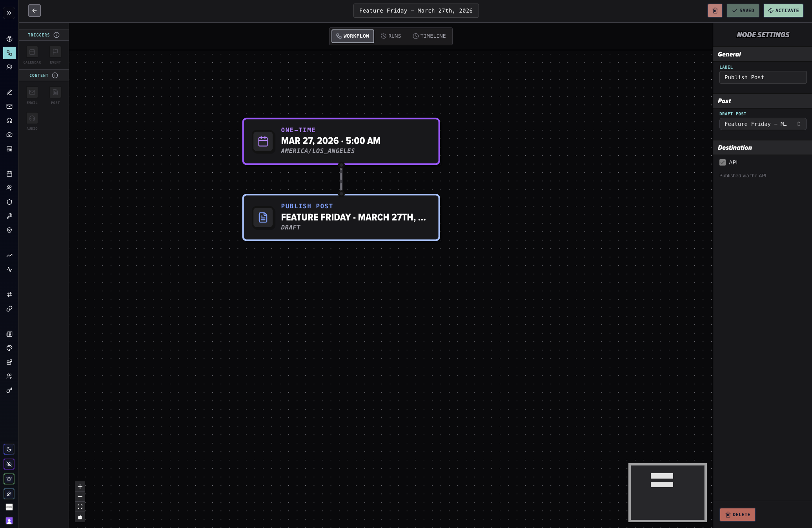Click the Email content node icon

click(x=32, y=93)
